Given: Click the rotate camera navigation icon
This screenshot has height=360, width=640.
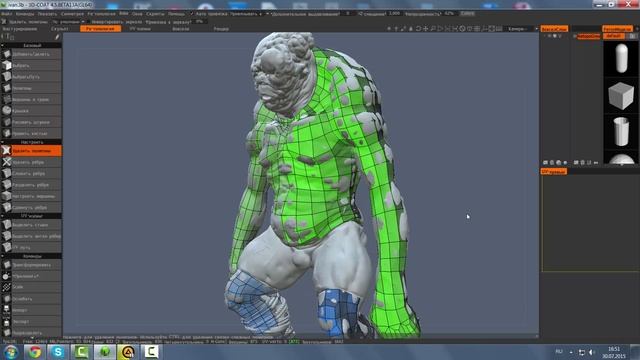Looking at the screenshot, I should (418, 29).
